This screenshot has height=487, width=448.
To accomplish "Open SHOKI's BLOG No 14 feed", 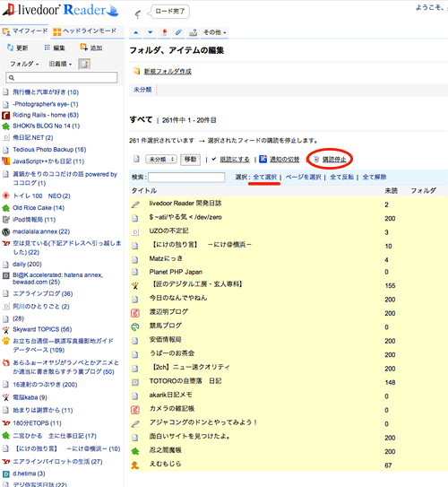I will point(47,126).
